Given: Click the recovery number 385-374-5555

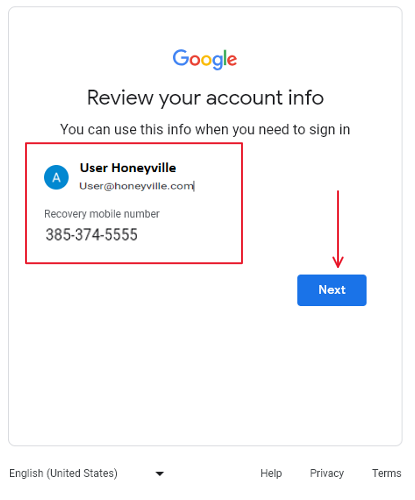Looking at the screenshot, I should click(x=91, y=235).
